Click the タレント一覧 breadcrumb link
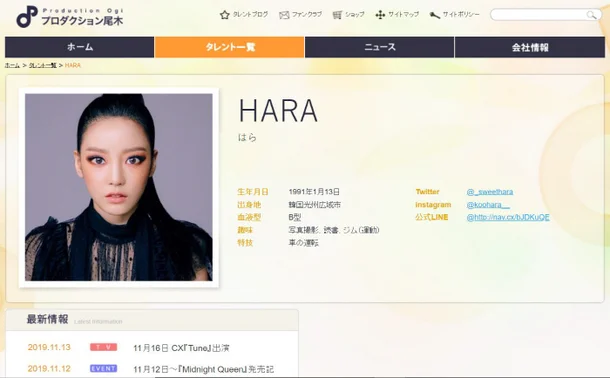 (42, 65)
